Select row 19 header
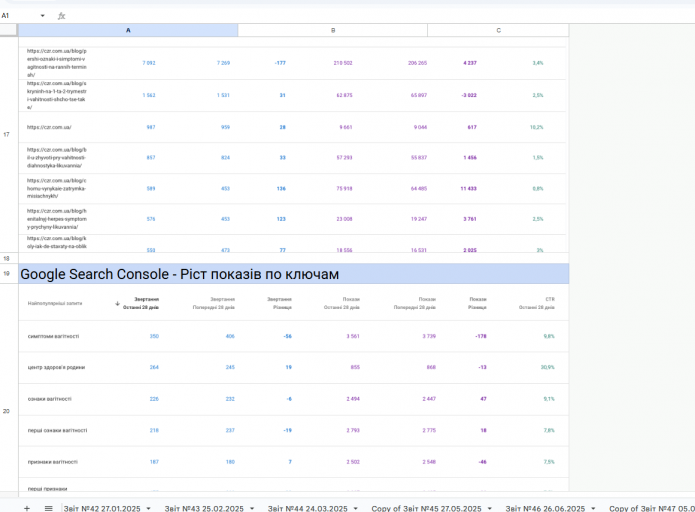 point(9,274)
